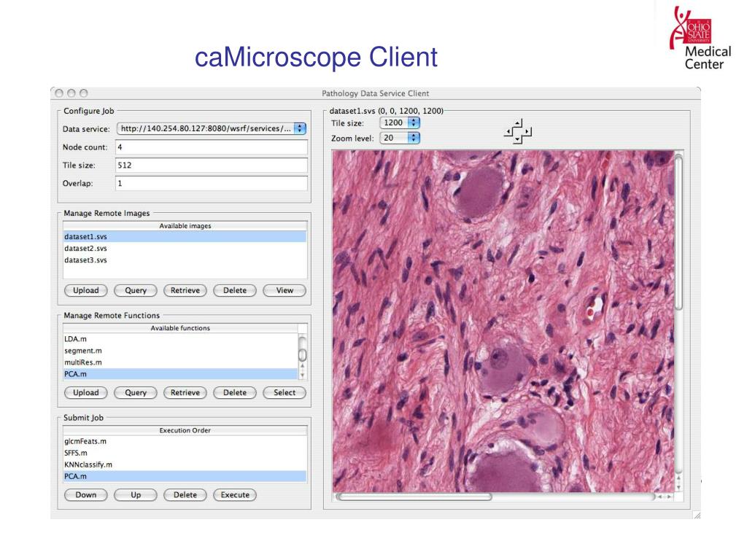
Task: Click the View button
Action: click(285, 290)
